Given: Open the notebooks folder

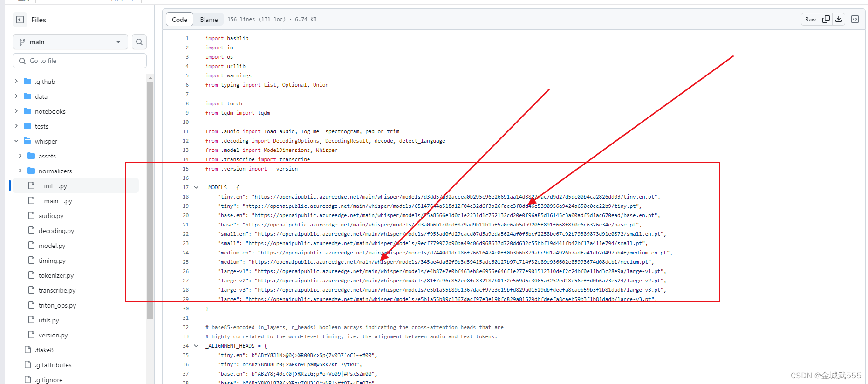Looking at the screenshot, I should pos(50,111).
